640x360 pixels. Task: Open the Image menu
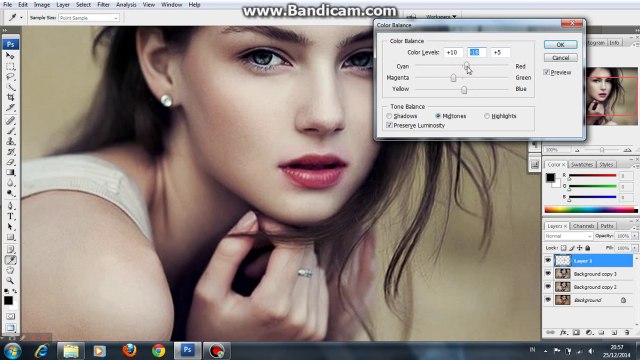tap(42, 5)
